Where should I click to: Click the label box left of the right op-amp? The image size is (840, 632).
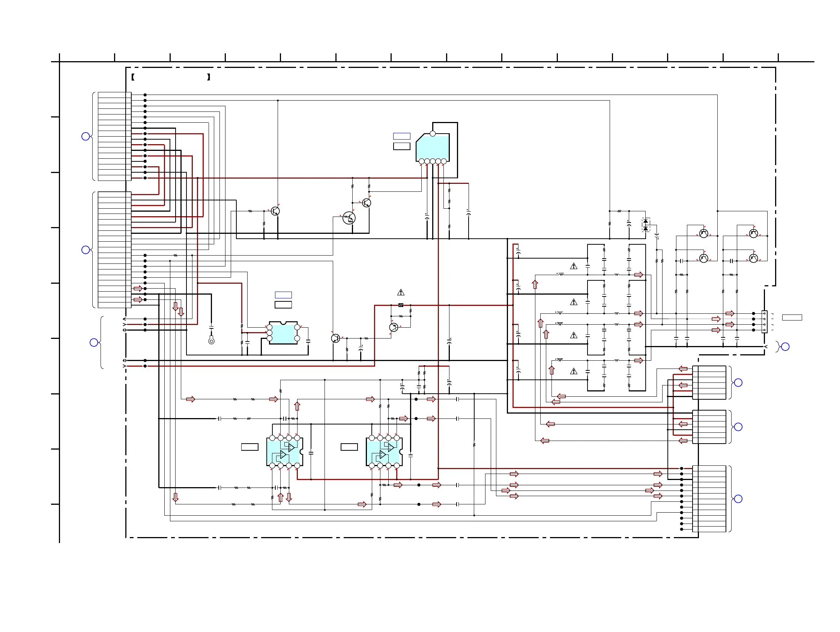349,447
